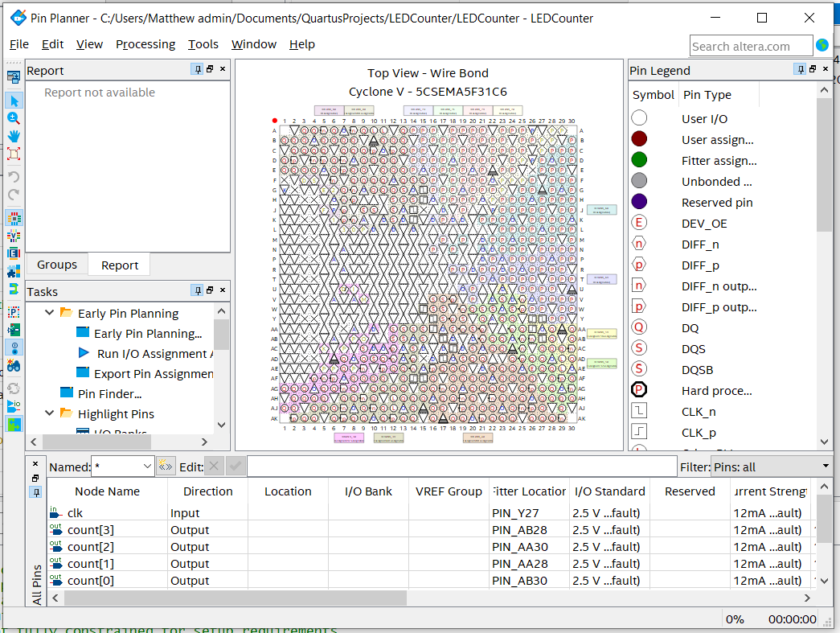
Task: Close the Pin Legend panel
Action: pos(826,69)
